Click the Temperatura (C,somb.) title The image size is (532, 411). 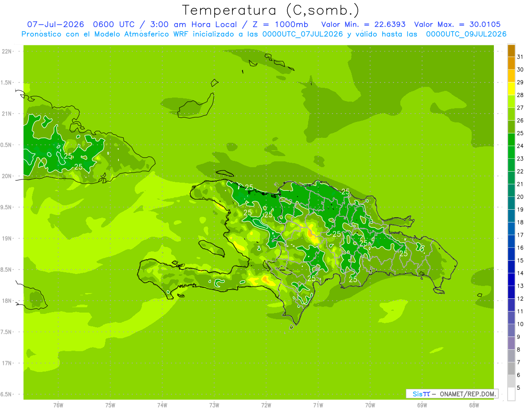pyautogui.click(x=270, y=10)
